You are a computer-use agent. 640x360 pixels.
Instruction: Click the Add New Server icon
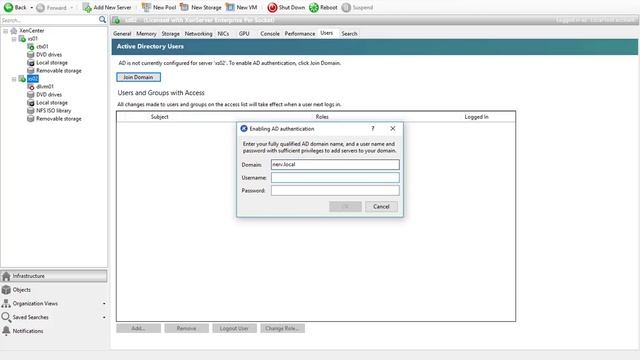coord(87,7)
